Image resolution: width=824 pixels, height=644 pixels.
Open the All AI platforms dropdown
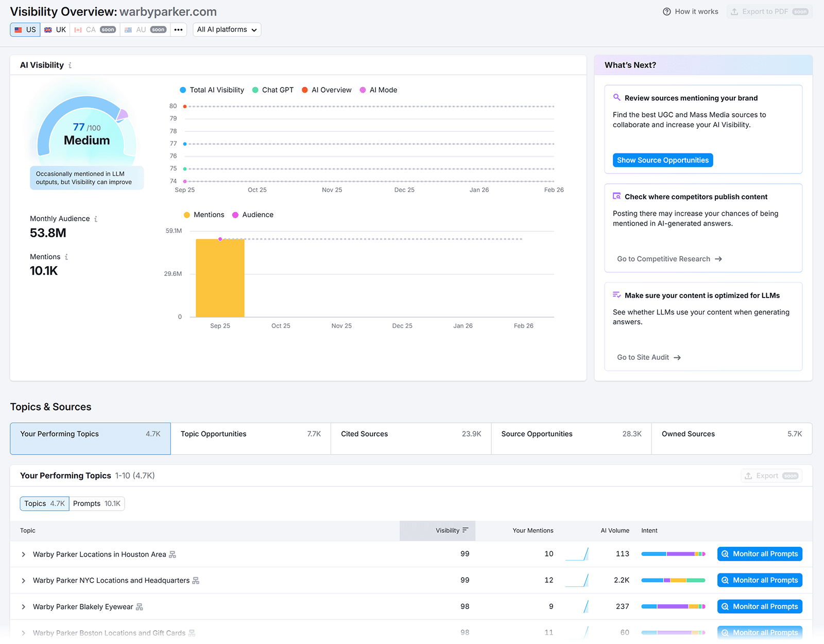[227, 29]
